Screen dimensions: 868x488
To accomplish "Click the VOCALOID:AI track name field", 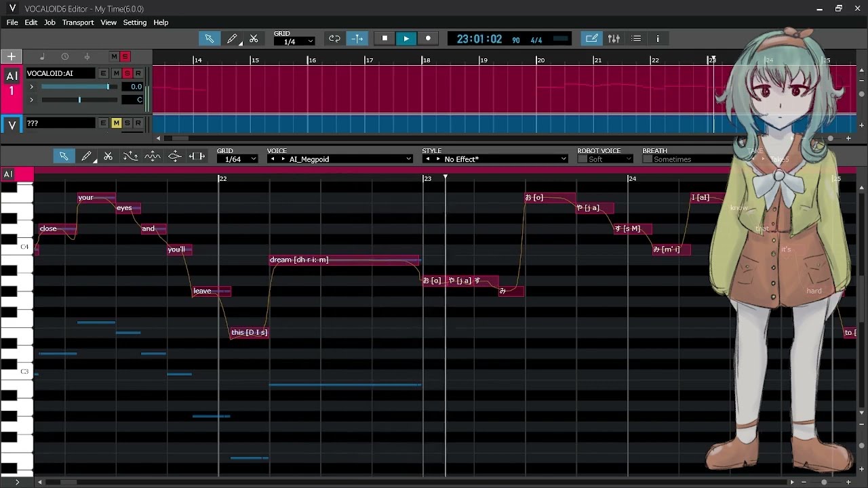I will pos(60,73).
